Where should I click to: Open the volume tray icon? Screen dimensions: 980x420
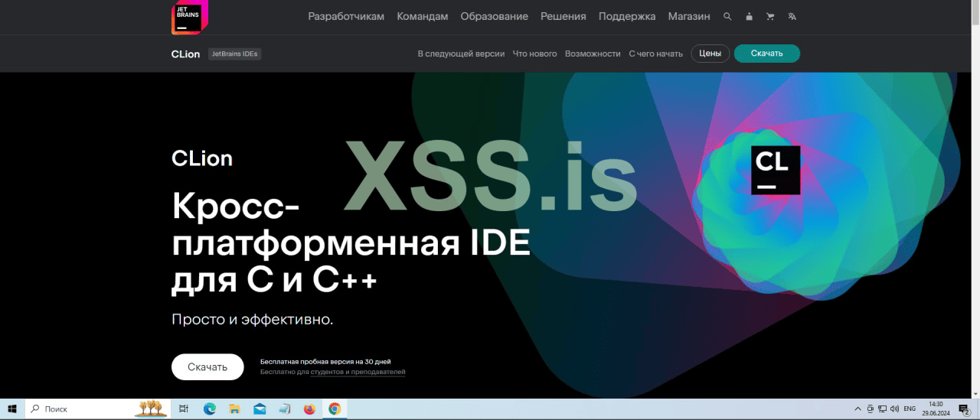(894, 409)
